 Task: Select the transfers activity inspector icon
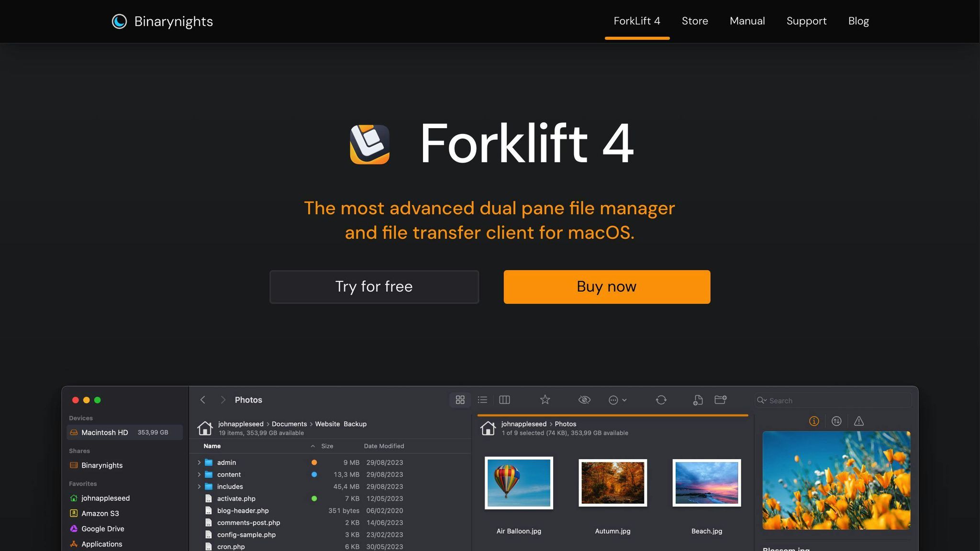click(836, 421)
